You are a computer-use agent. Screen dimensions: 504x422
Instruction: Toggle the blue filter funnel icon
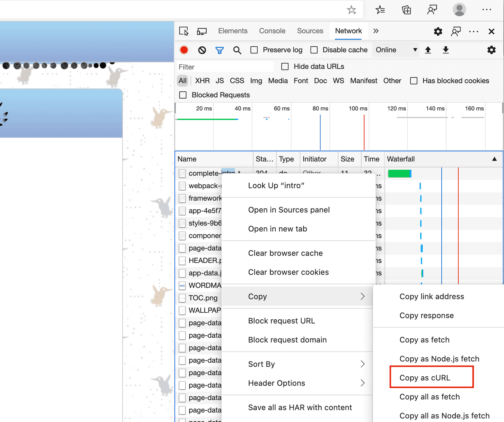click(x=220, y=50)
